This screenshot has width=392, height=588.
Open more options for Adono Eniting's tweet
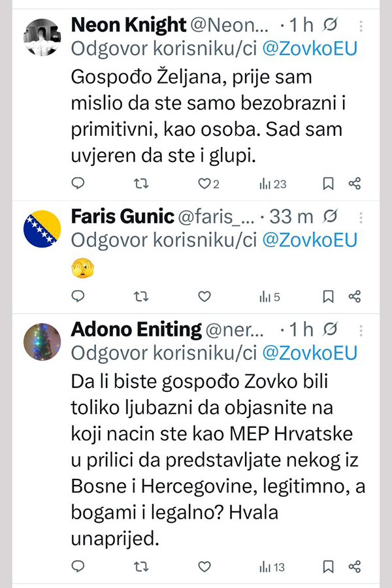click(362, 329)
